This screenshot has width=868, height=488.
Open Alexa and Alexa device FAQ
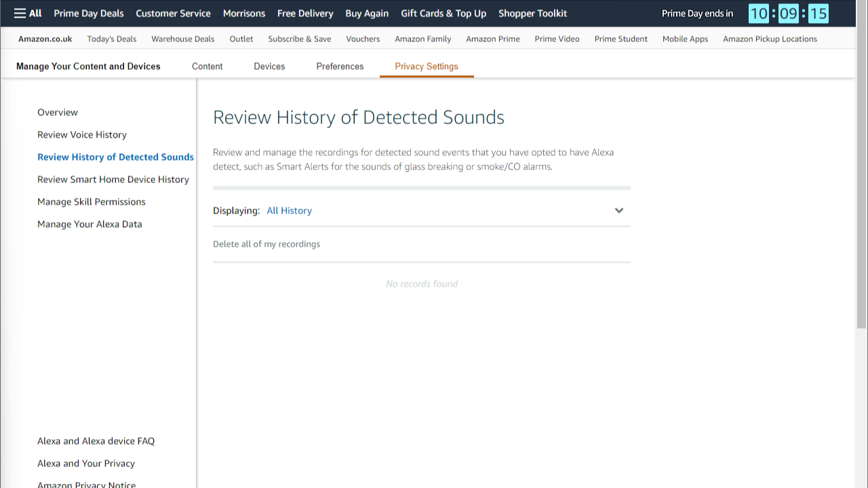pyautogui.click(x=96, y=441)
